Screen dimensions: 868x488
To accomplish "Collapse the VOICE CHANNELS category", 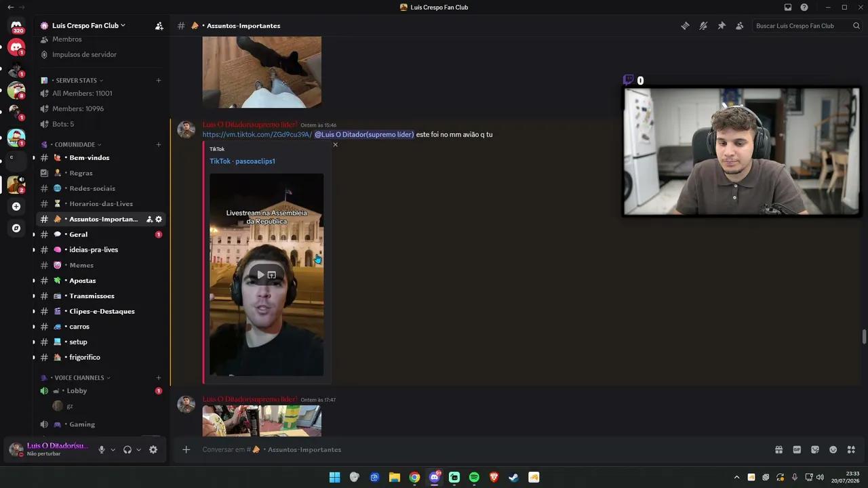I will coord(79,378).
